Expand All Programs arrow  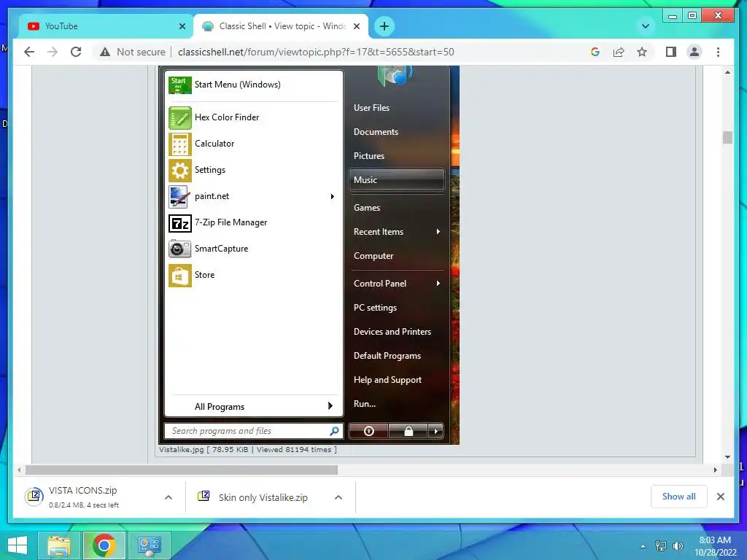pos(330,405)
